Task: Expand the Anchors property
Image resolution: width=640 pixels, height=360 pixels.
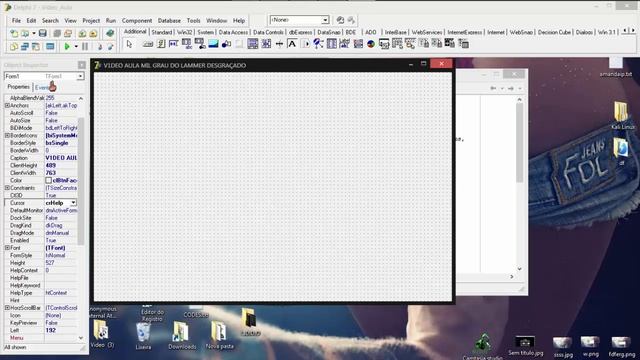Action: point(7,105)
